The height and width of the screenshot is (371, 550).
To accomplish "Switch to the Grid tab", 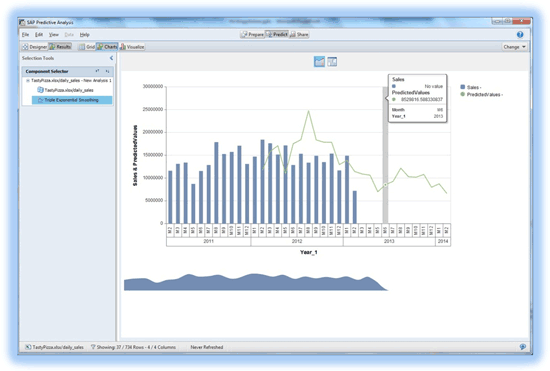I will point(87,47).
